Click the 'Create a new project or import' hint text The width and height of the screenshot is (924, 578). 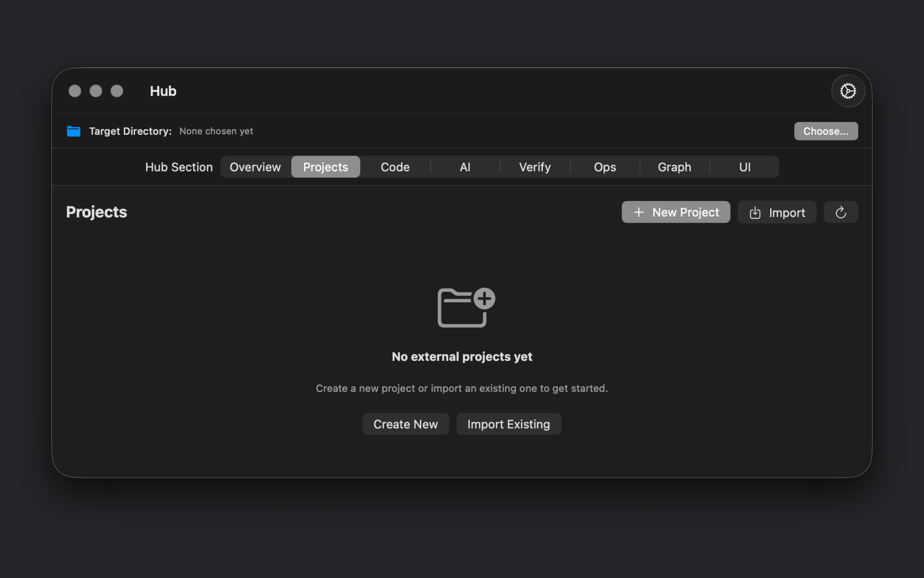(x=462, y=389)
